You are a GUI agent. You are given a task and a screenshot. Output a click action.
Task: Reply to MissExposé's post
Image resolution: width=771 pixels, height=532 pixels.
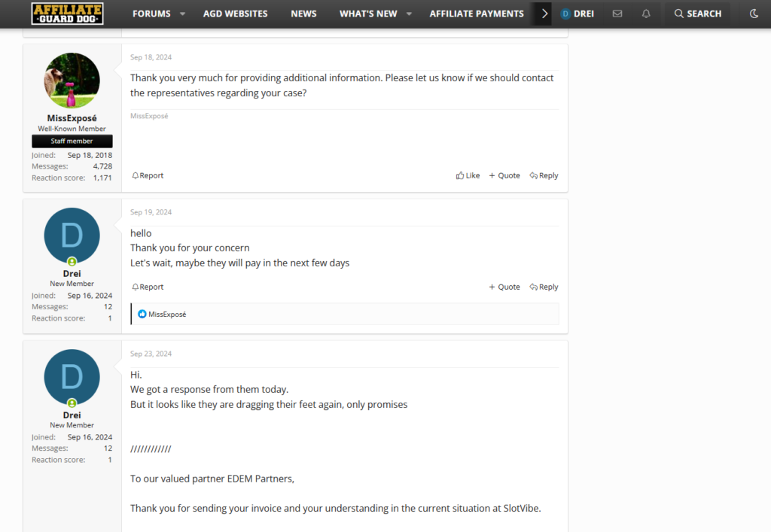click(x=544, y=175)
